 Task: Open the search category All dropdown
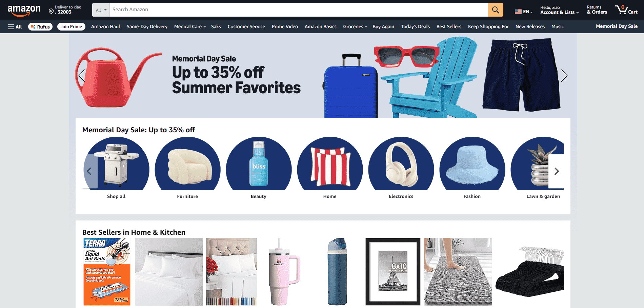pos(101,10)
